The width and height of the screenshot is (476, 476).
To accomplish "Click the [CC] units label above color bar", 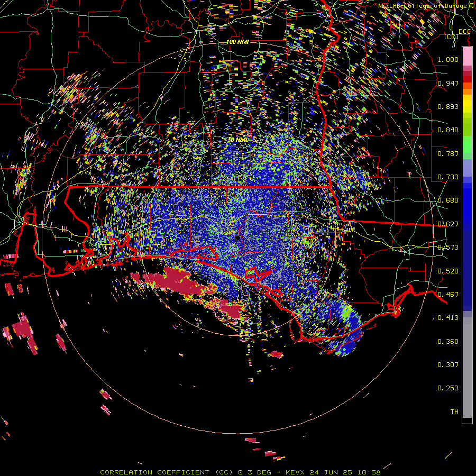I will pos(452,37).
